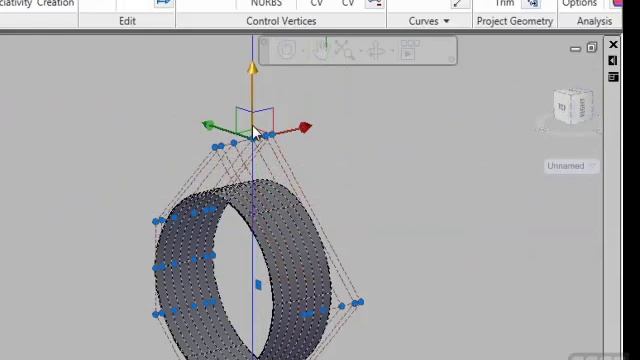Activate the Pan hand tool

pos(321,50)
